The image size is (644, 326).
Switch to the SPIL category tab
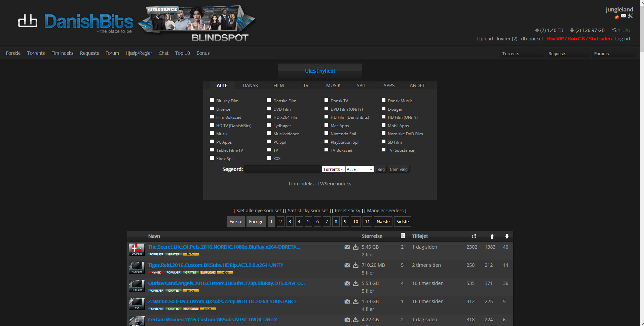[361, 85]
